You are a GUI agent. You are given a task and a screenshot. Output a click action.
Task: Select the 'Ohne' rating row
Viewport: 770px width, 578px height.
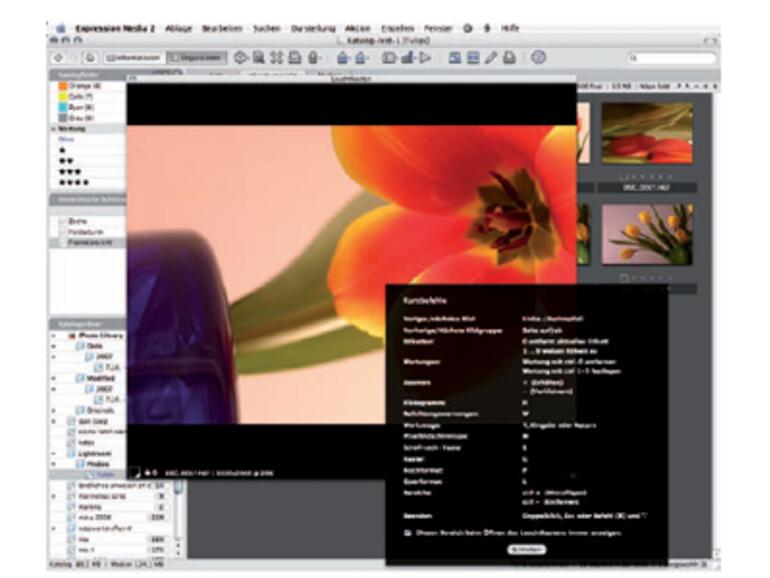(x=87, y=139)
